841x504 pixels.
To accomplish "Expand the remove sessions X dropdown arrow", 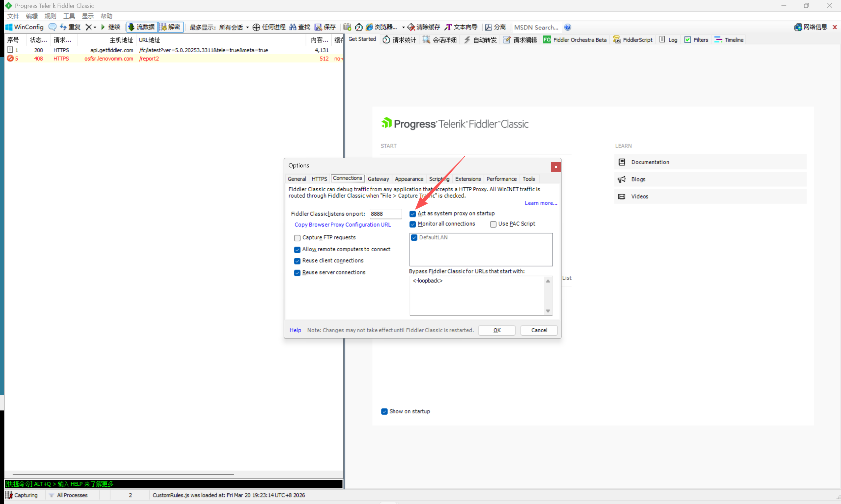I will tap(95, 27).
